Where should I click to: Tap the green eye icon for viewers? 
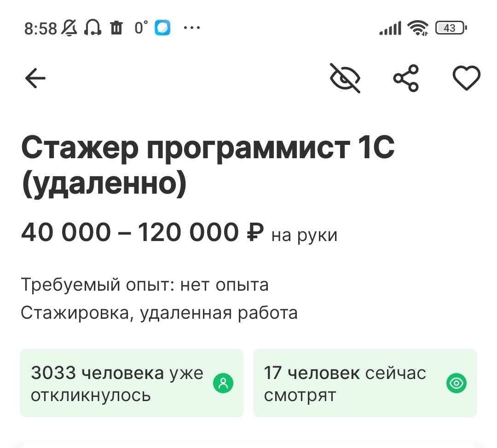coord(457,383)
